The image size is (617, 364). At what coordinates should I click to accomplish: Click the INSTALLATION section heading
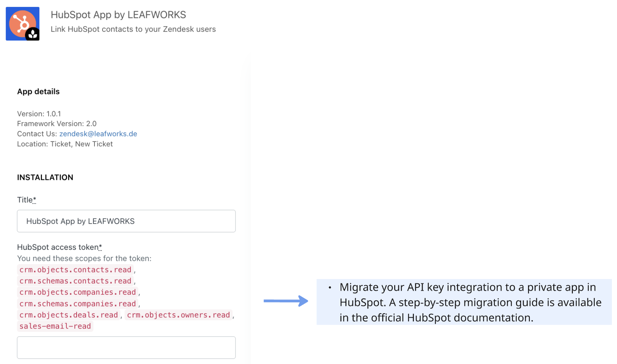(x=45, y=178)
